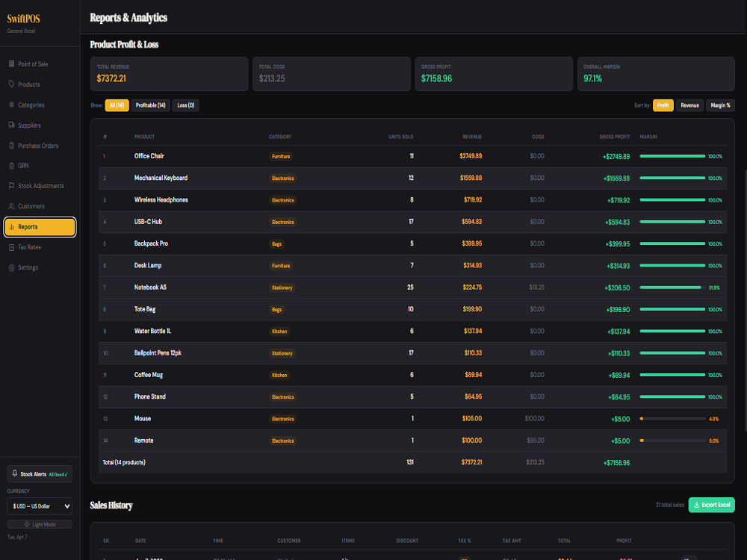Click the Products tag icon
Image resolution: width=747 pixels, height=560 pixels.
coord(11,84)
